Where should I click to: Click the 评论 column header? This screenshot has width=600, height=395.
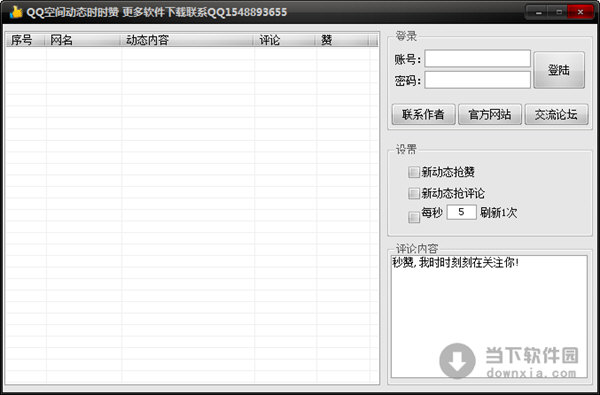coord(285,40)
